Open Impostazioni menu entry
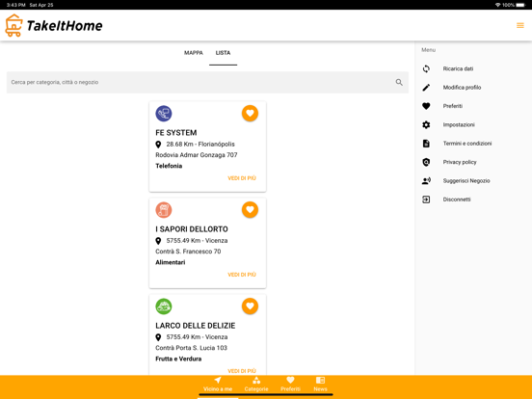 click(x=473, y=125)
